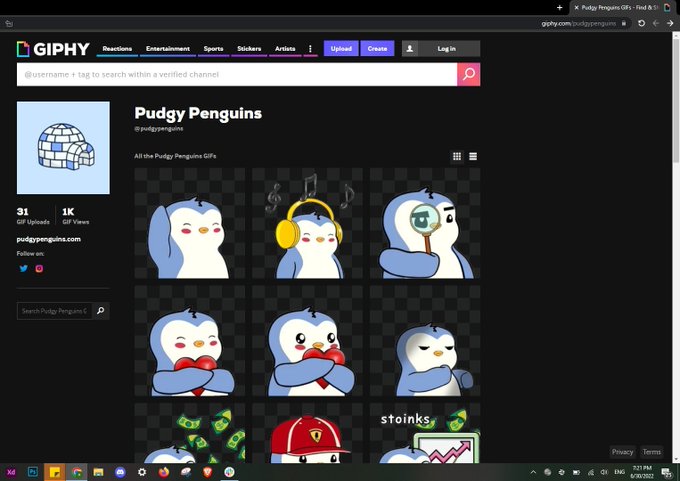Show hidden system tray icons
Viewport: 680px width, 481px height.
point(533,472)
